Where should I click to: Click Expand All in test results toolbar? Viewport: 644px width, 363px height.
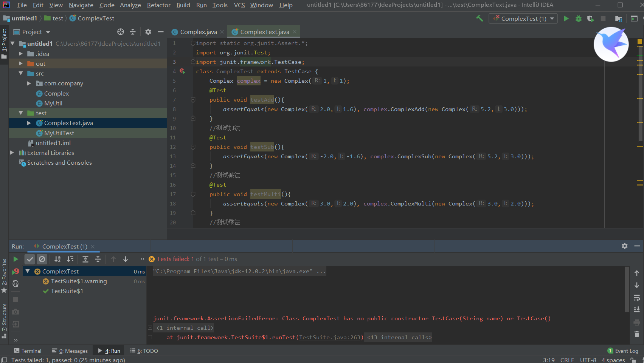click(x=85, y=259)
